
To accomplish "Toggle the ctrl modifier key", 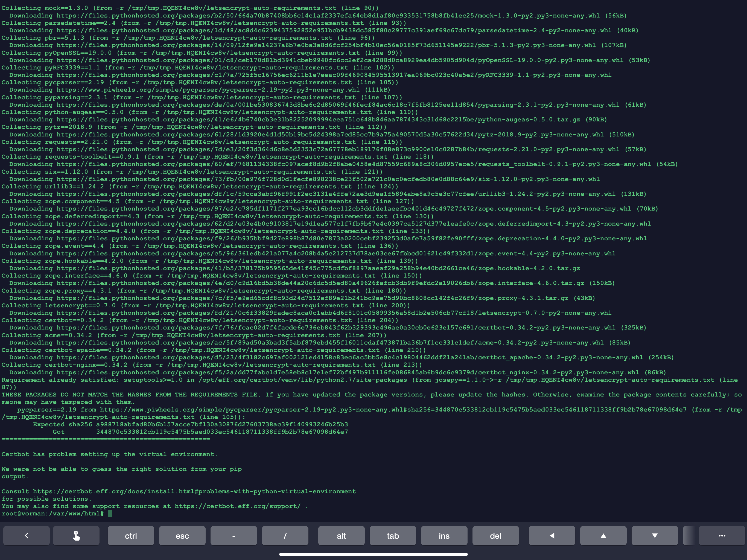I will click(x=131, y=536).
